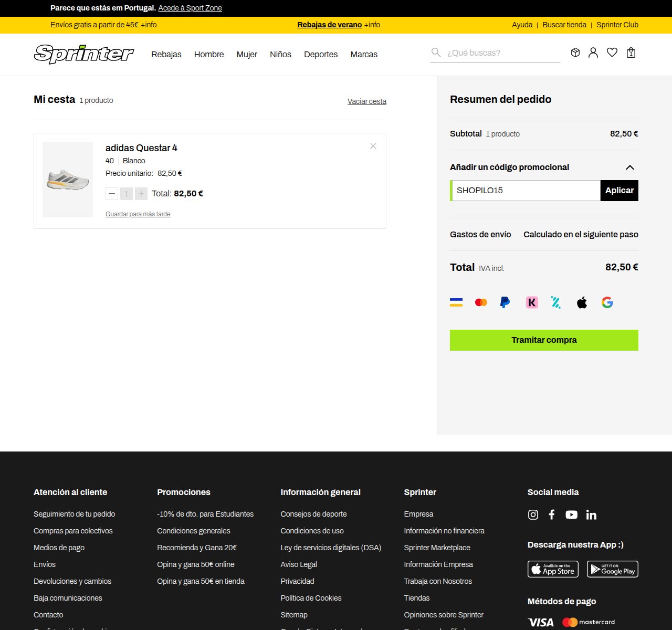Open Recomienda y Gana 20€ link
Screen dimensions: 672x630
point(197,548)
